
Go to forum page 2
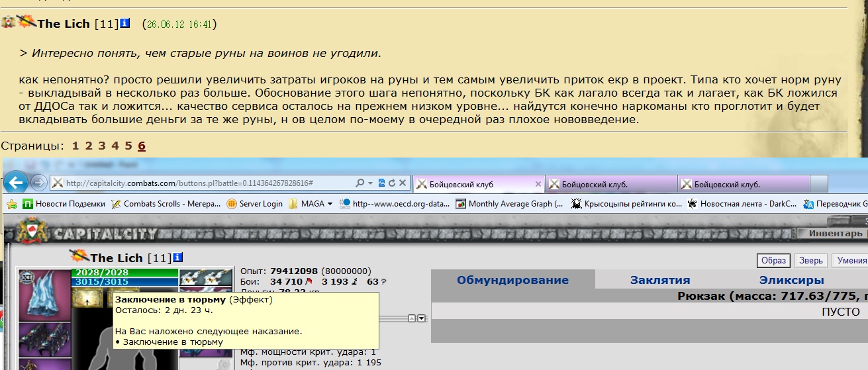click(89, 146)
